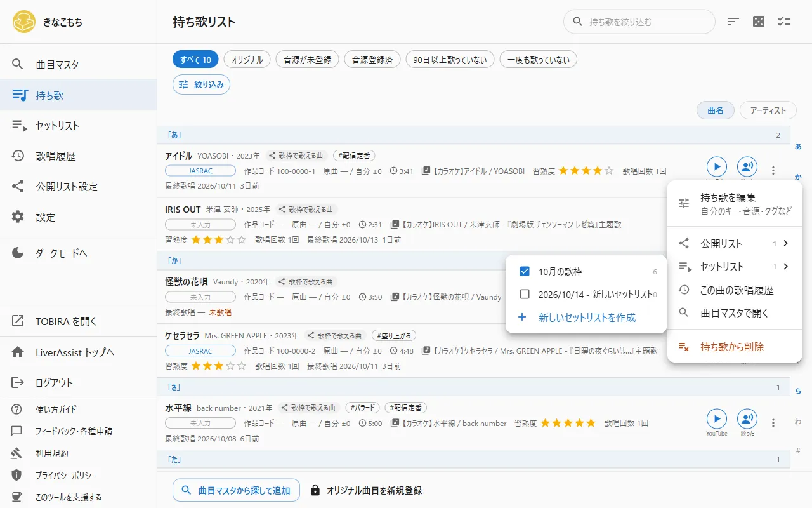The height and width of the screenshot is (508, 812).
Task: Expand the 公開リスト submenu
Action: [x=735, y=243]
